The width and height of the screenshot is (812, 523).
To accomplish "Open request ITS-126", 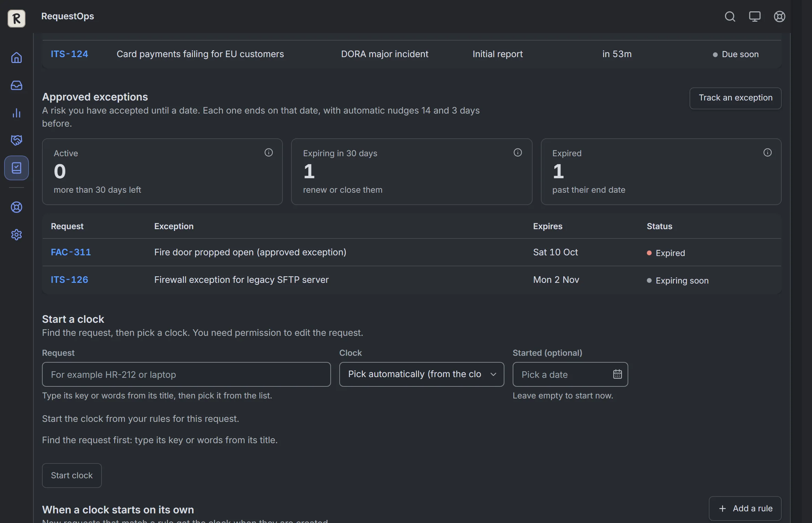I will pyautogui.click(x=69, y=280).
